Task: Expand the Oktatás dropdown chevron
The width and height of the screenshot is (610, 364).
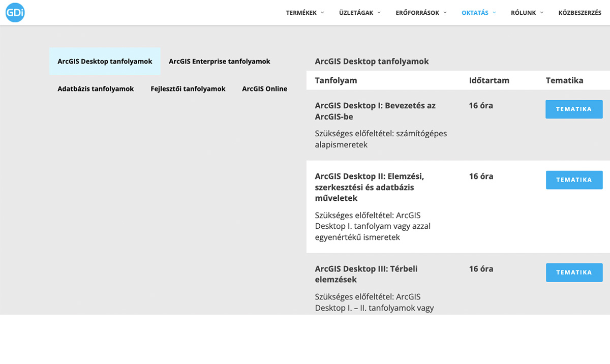Action: [494, 13]
